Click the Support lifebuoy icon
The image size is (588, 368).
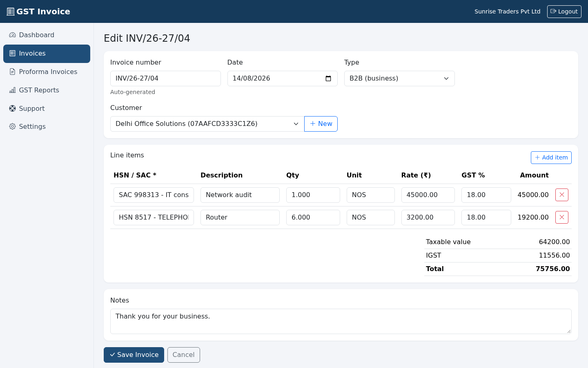(12, 108)
